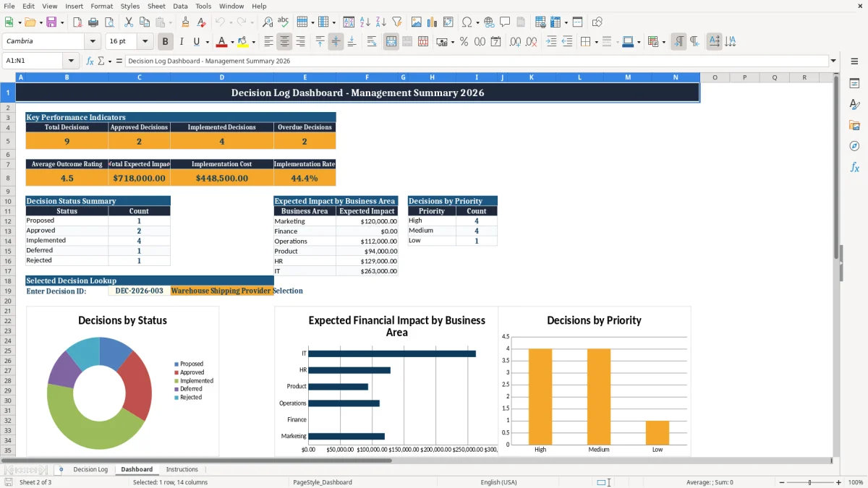868x488 pixels.
Task: Toggle Bold formatting
Action: pyautogui.click(x=165, y=42)
